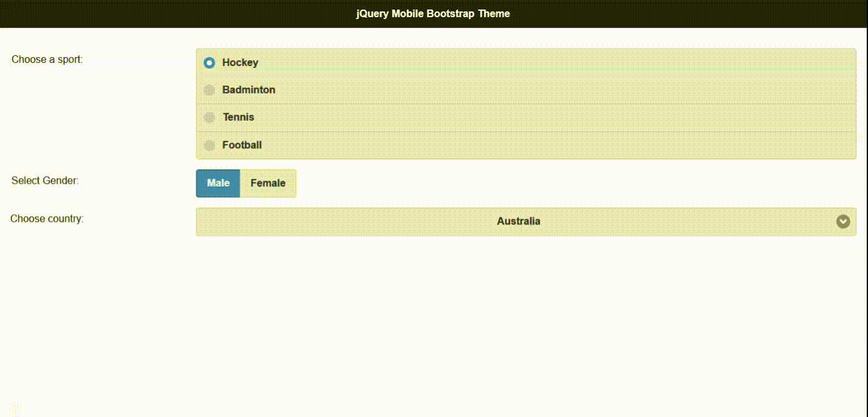The image size is (868, 417).
Task: Click the radio circle icon beside Football
Action: click(x=209, y=144)
